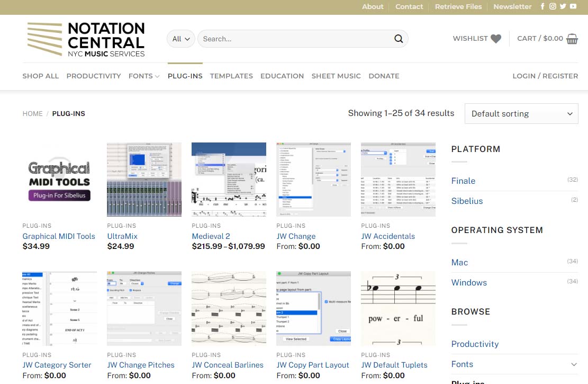
Task: Open the Templates menu item
Action: coord(231,76)
